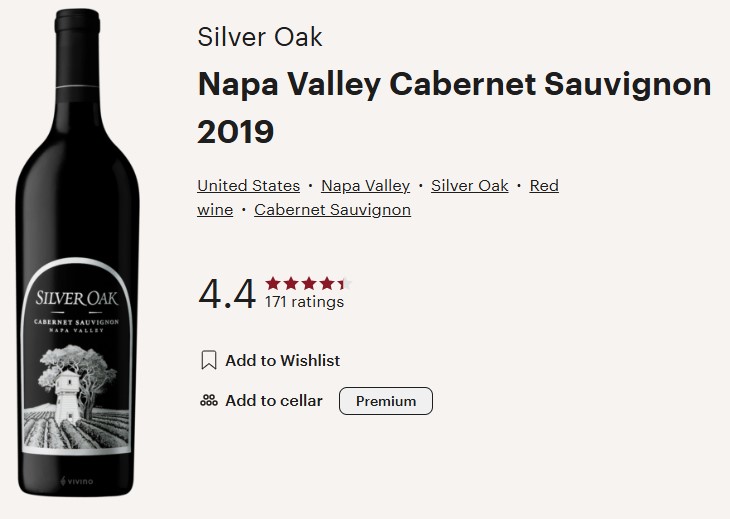Click the Silver Oak name above the title

[260, 37]
